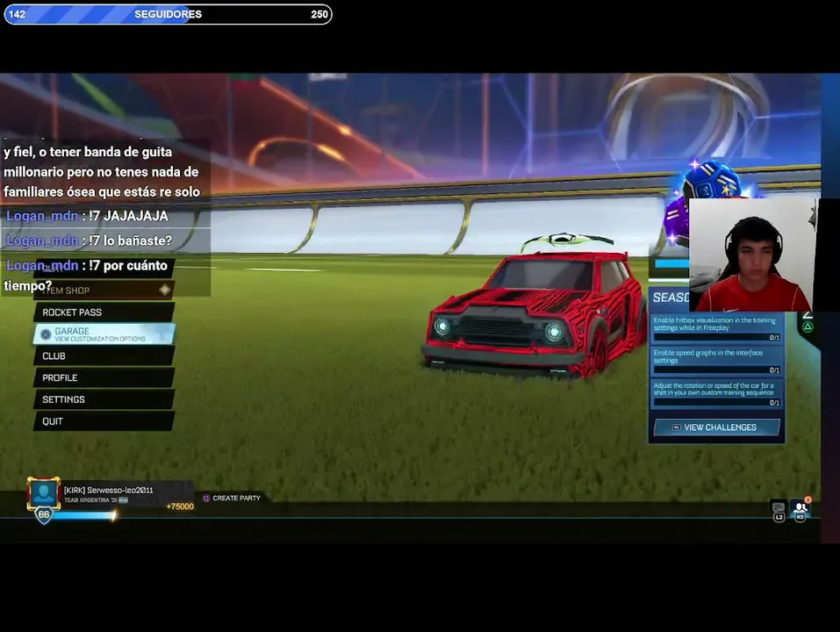Click the blue item drop ball

(x=713, y=182)
